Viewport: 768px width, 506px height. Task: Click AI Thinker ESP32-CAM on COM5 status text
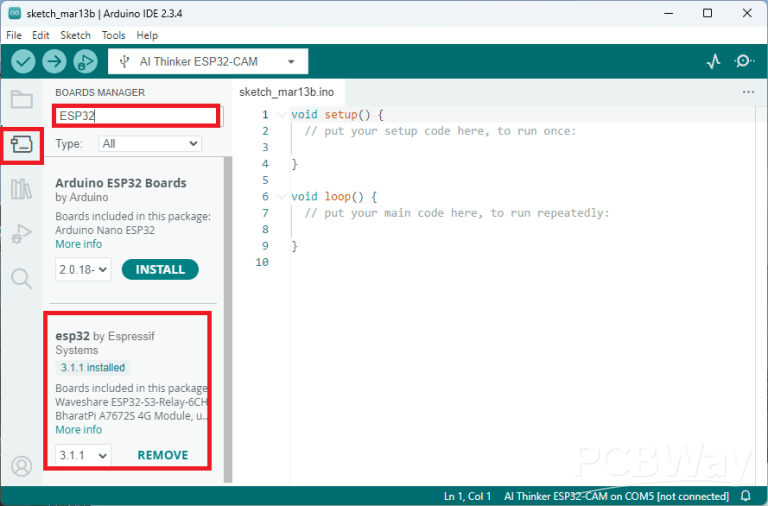point(616,496)
